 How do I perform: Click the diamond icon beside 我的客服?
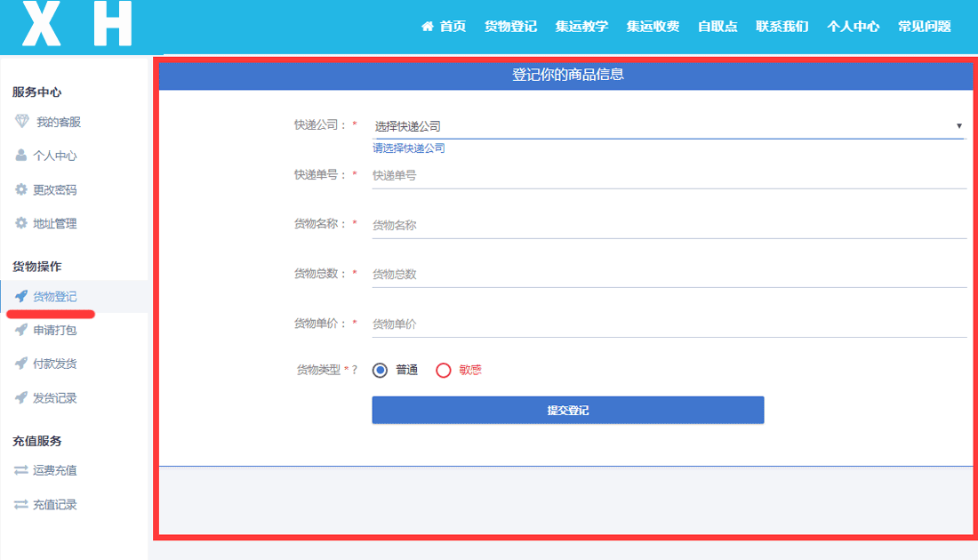tap(21, 122)
